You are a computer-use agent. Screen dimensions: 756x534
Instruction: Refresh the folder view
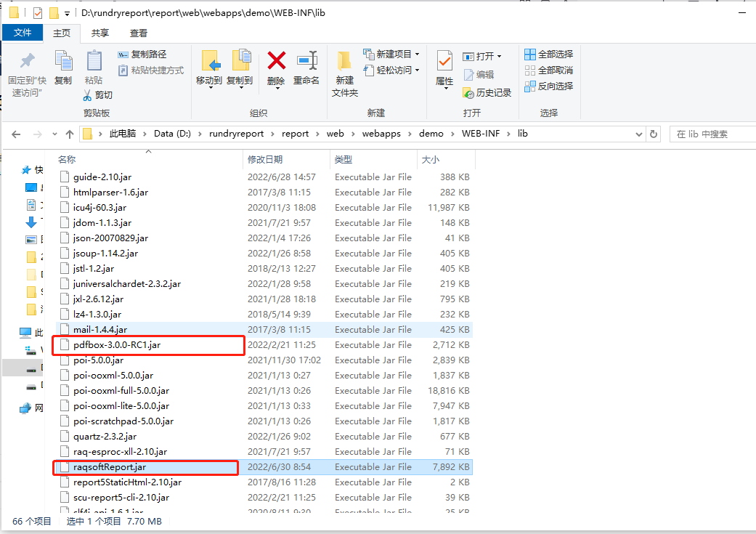click(x=654, y=134)
